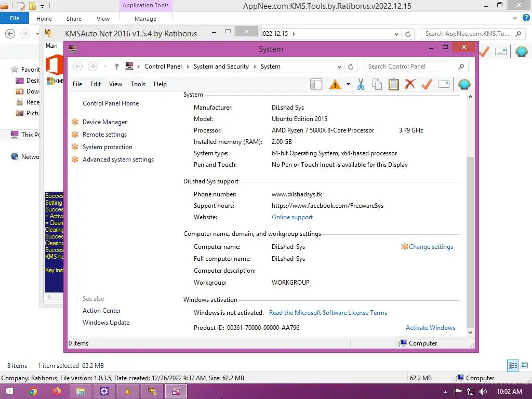Go forward in the System window
This screenshot has height=399, width=532.
(x=92, y=66)
